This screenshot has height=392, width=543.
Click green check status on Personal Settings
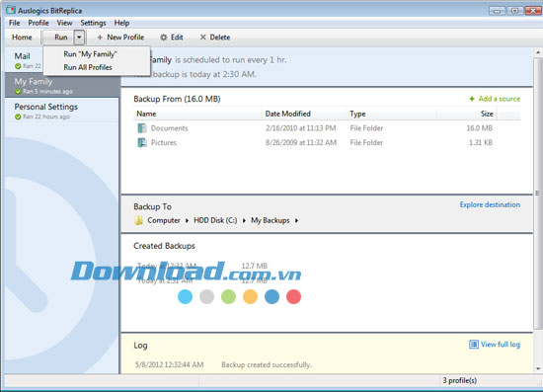[x=18, y=117]
